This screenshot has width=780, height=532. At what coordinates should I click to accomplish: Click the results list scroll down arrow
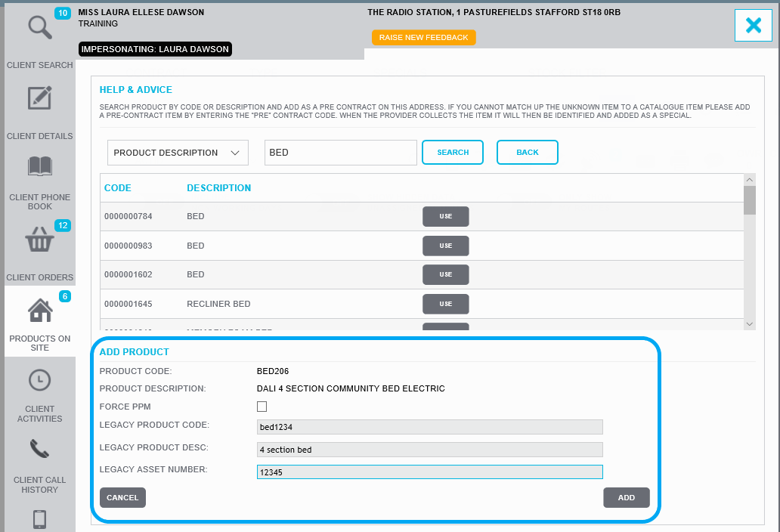pyautogui.click(x=750, y=324)
